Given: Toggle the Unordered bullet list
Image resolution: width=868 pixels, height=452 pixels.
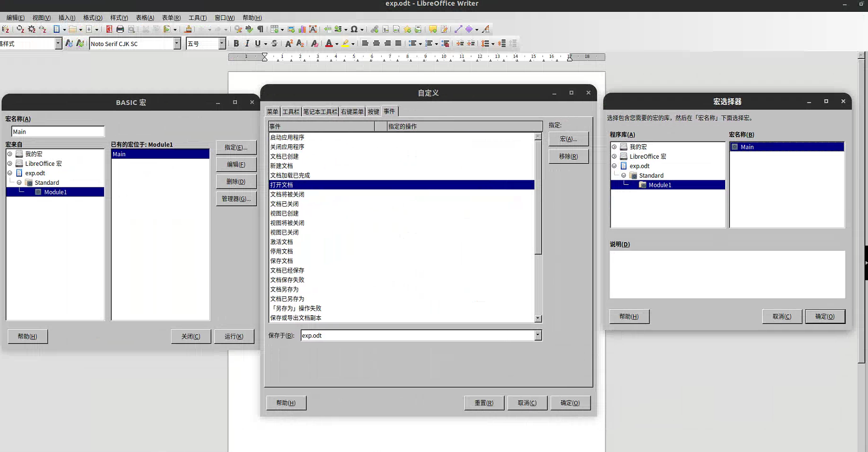Looking at the screenshot, I should pyautogui.click(x=413, y=44).
